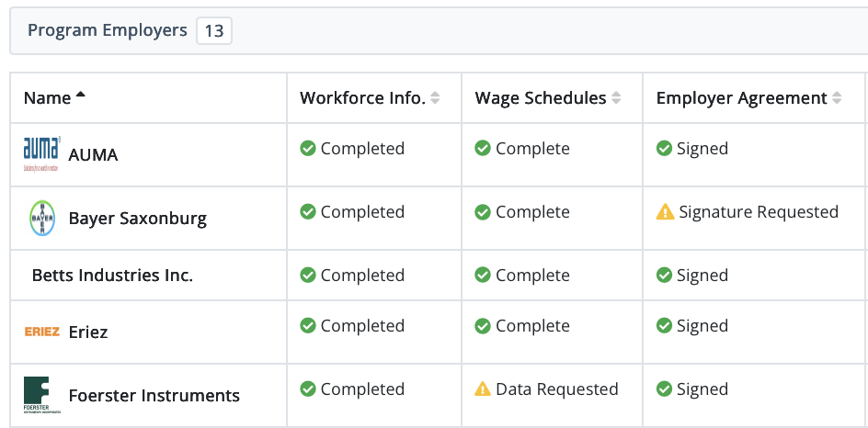Sort by Workforce Info. column arrows
The height and width of the screenshot is (428, 868).
coord(435,98)
